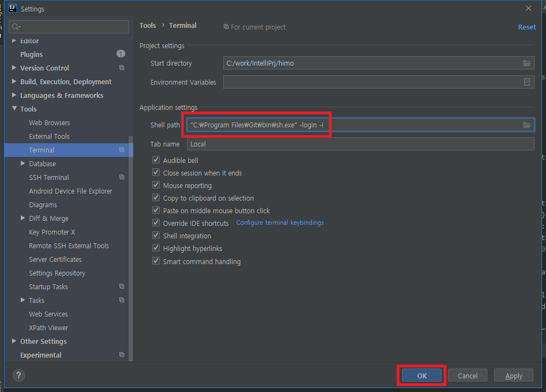This screenshot has height=392, width=546.
Task: Uncheck Override IDE shortcuts
Action: click(156, 223)
